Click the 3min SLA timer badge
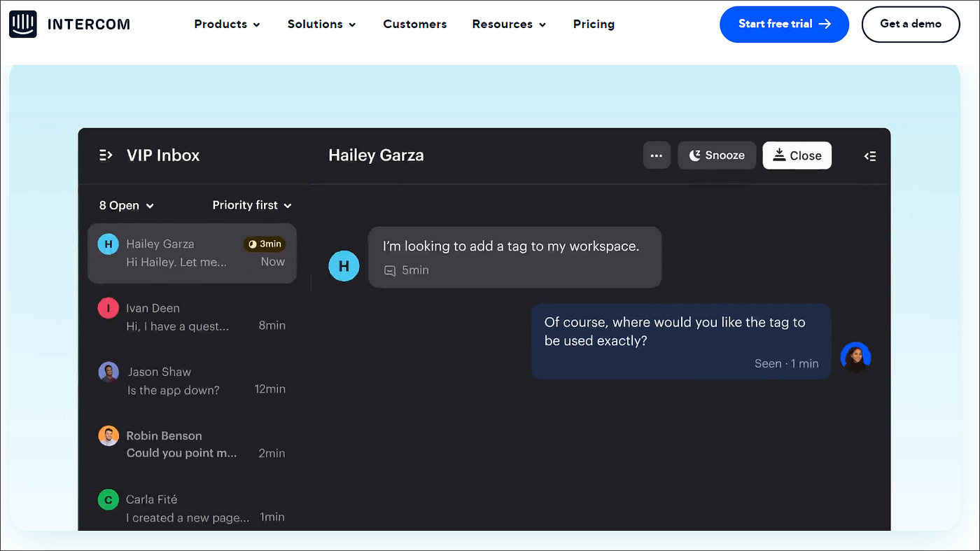 coord(265,244)
